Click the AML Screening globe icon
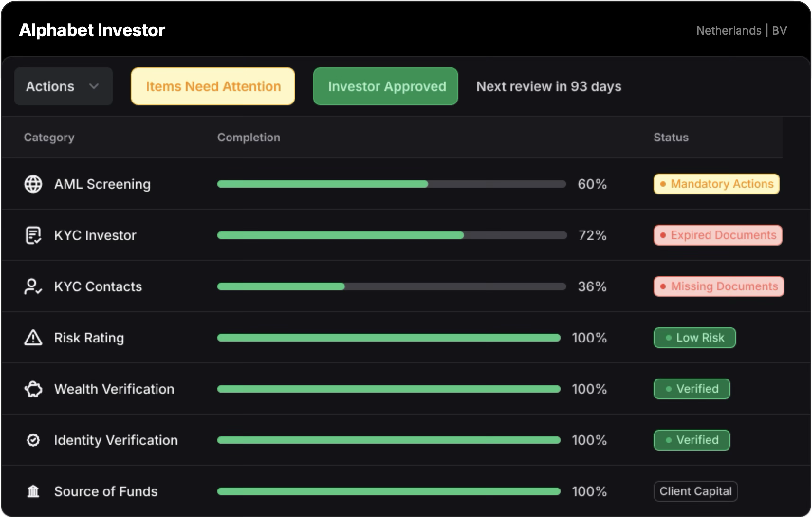The image size is (812, 517). click(33, 184)
